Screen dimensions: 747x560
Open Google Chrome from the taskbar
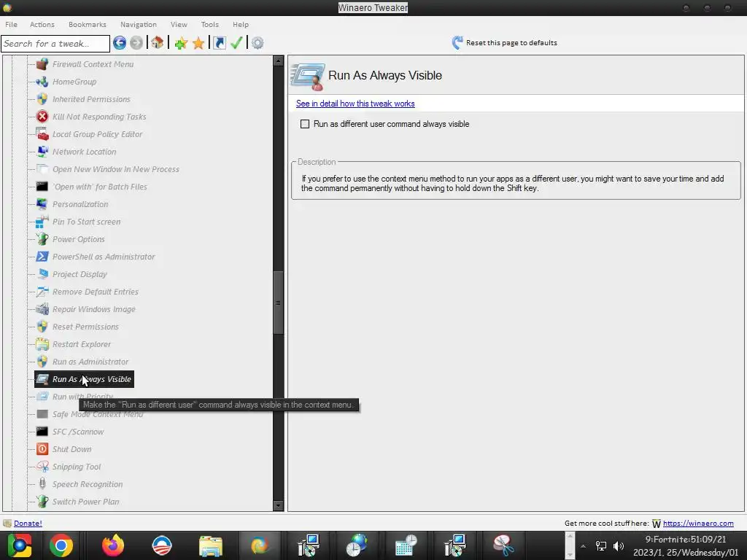tap(61, 545)
